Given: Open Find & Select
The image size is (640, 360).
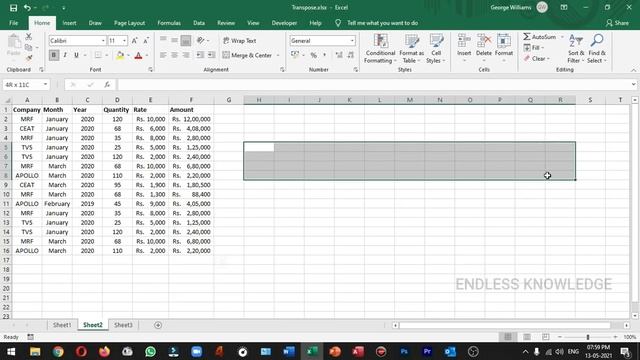Looking at the screenshot, I should click(597, 49).
